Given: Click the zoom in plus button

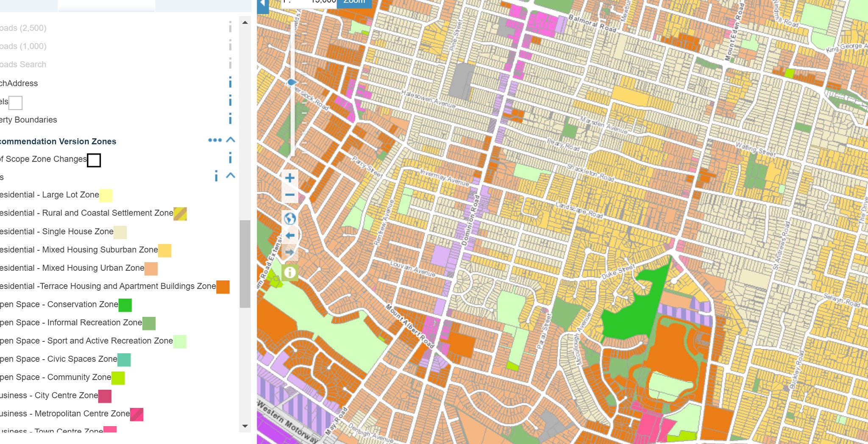Looking at the screenshot, I should (290, 178).
